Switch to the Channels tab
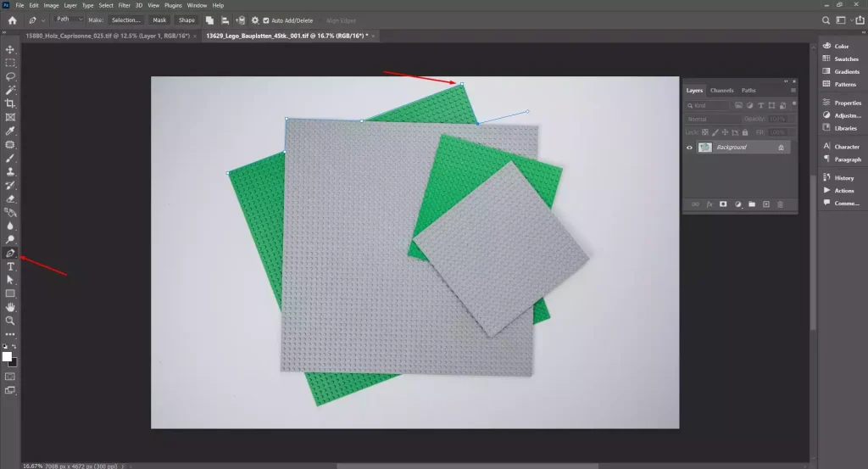This screenshot has height=469, width=868. (722, 90)
